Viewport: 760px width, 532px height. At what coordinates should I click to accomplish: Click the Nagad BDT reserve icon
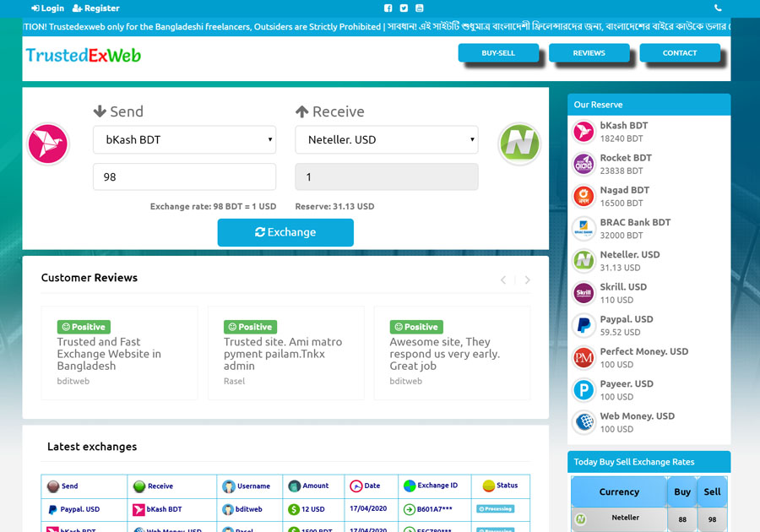pos(584,196)
